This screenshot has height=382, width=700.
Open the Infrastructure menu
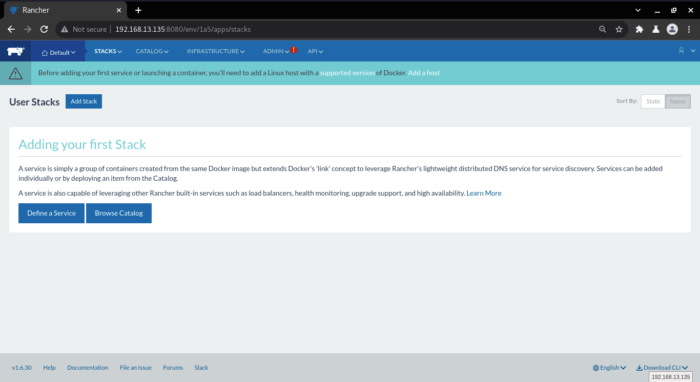(x=216, y=51)
